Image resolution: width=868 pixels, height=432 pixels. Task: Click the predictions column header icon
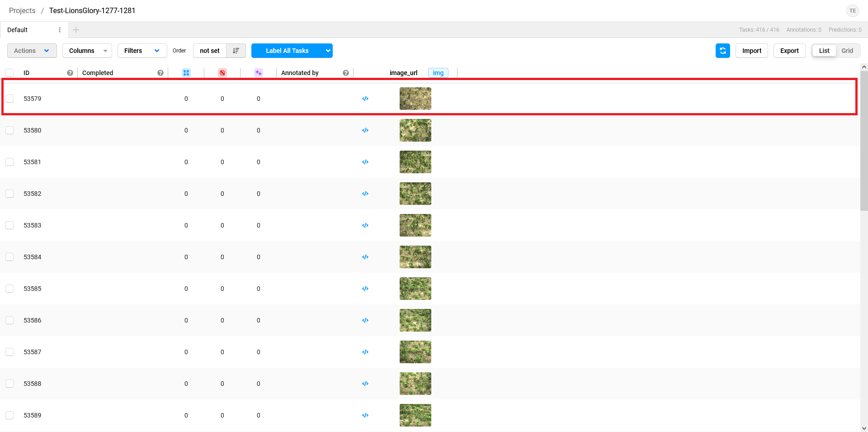[259, 73]
